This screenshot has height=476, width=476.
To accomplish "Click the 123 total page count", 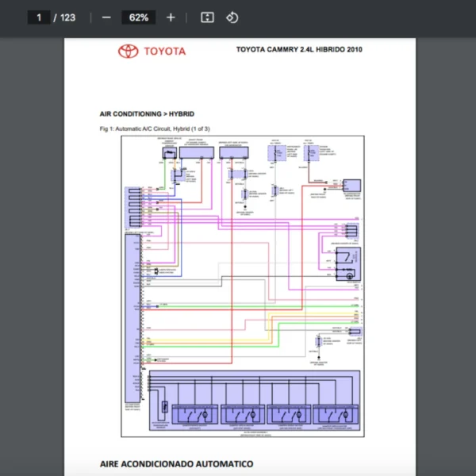I will pyautogui.click(x=67, y=17).
